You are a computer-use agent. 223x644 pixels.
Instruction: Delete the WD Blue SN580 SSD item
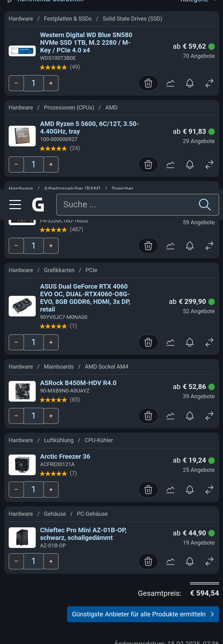tap(148, 83)
